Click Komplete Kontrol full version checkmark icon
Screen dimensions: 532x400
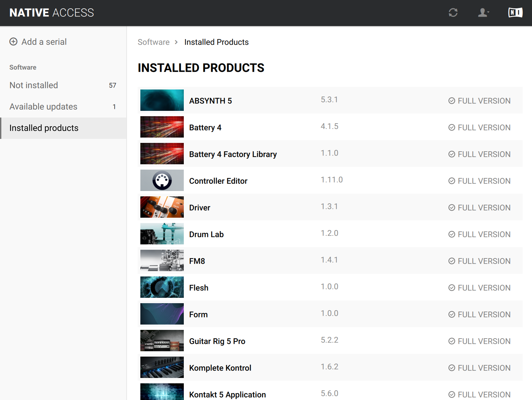tap(452, 368)
